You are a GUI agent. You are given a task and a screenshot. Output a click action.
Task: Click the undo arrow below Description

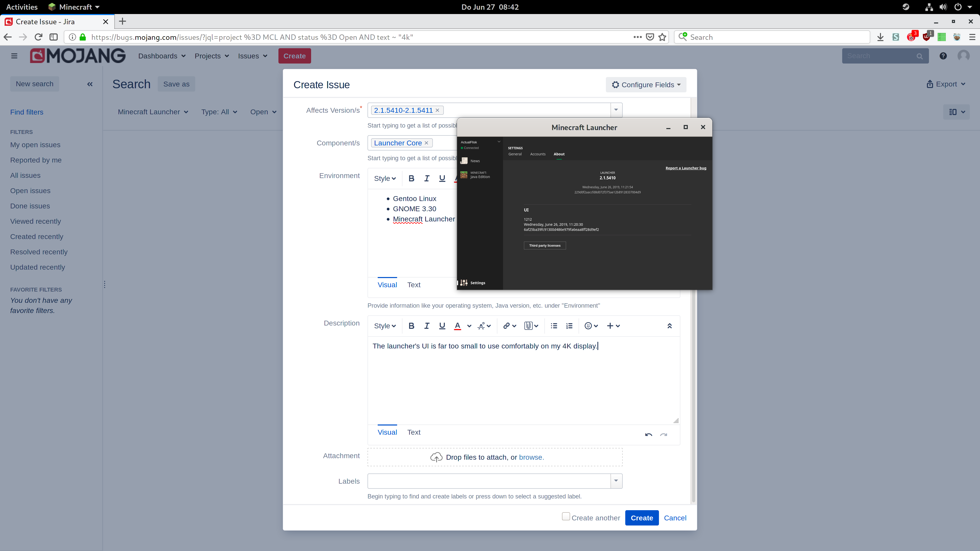[649, 435]
